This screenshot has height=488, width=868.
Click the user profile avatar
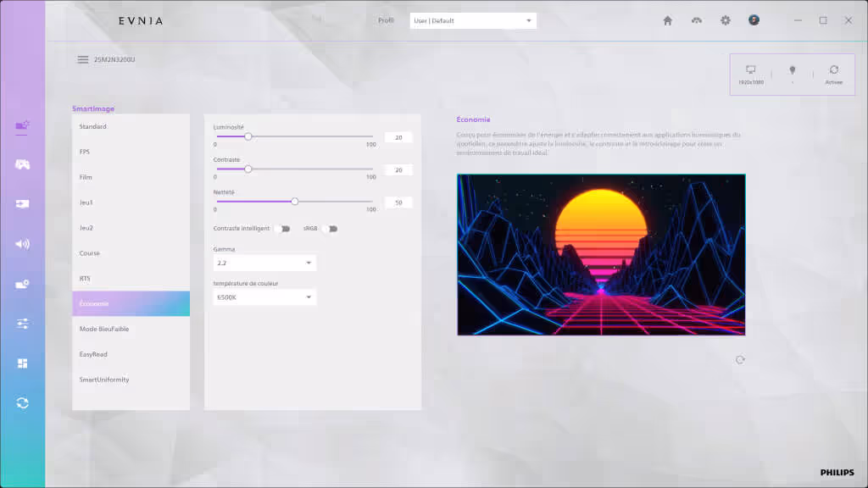[754, 20]
